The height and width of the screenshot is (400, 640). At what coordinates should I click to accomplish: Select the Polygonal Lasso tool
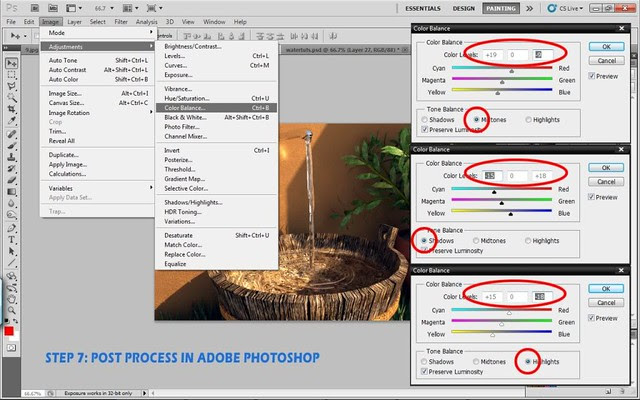click(11, 86)
